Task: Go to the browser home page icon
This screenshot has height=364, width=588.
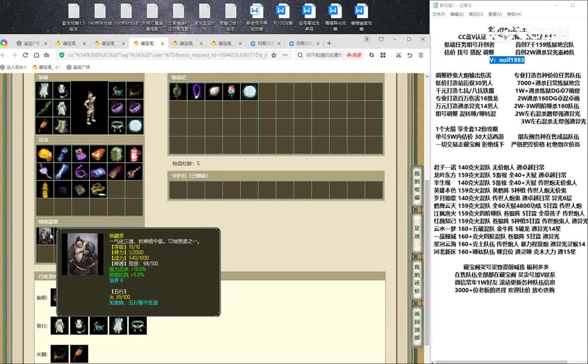Action: click(36, 55)
